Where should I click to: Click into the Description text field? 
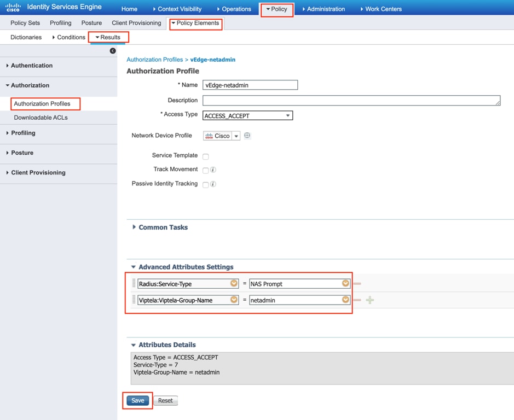351,100
